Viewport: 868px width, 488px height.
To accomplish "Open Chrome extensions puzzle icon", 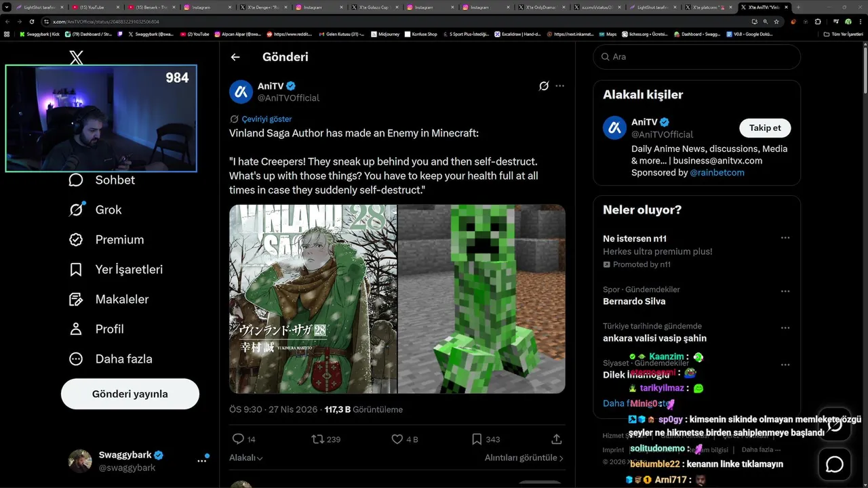I will [817, 22].
